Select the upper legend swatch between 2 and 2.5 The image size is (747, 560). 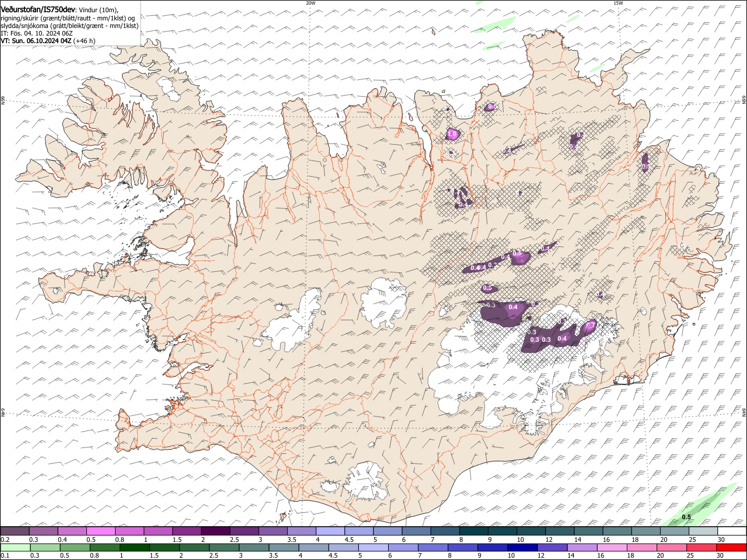tap(215, 531)
